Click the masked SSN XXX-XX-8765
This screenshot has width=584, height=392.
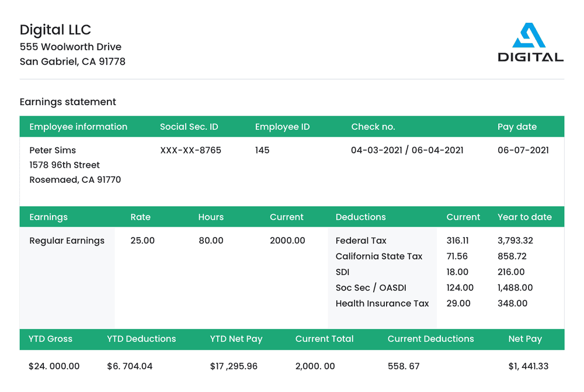190,150
